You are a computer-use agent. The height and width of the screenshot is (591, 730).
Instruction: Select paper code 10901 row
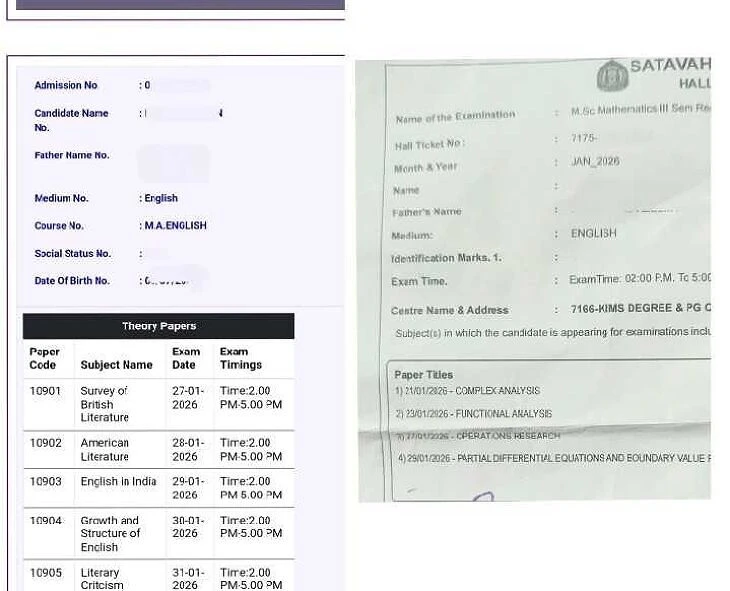coord(45,392)
